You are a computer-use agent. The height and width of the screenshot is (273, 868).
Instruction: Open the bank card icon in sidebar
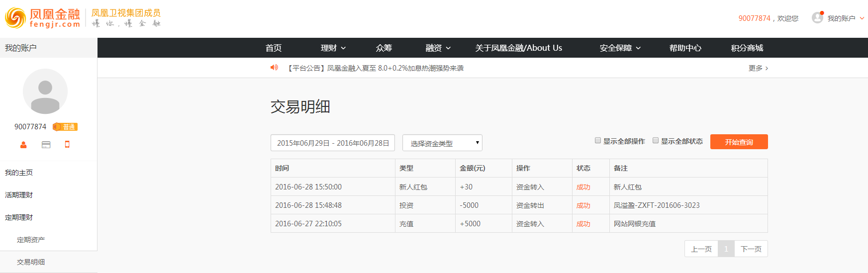pyautogui.click(x=46, y=145)
